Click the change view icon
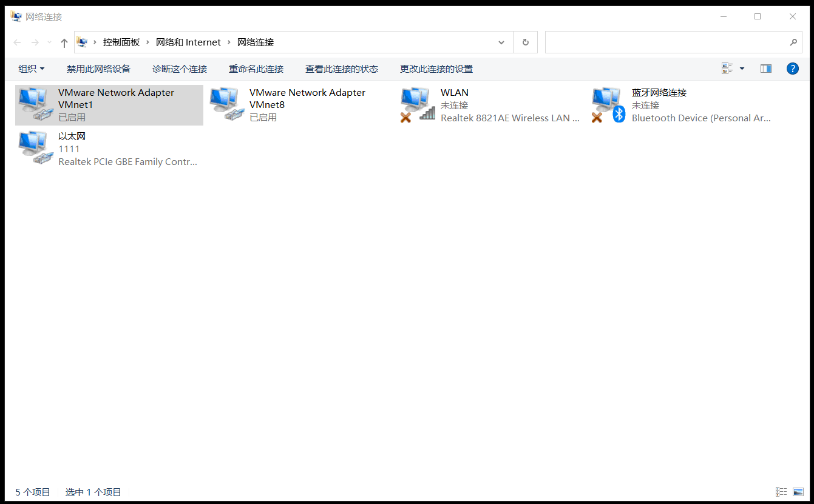Viewport: 814px width, 504px height. pyautogui.click(x=727, y=69)
